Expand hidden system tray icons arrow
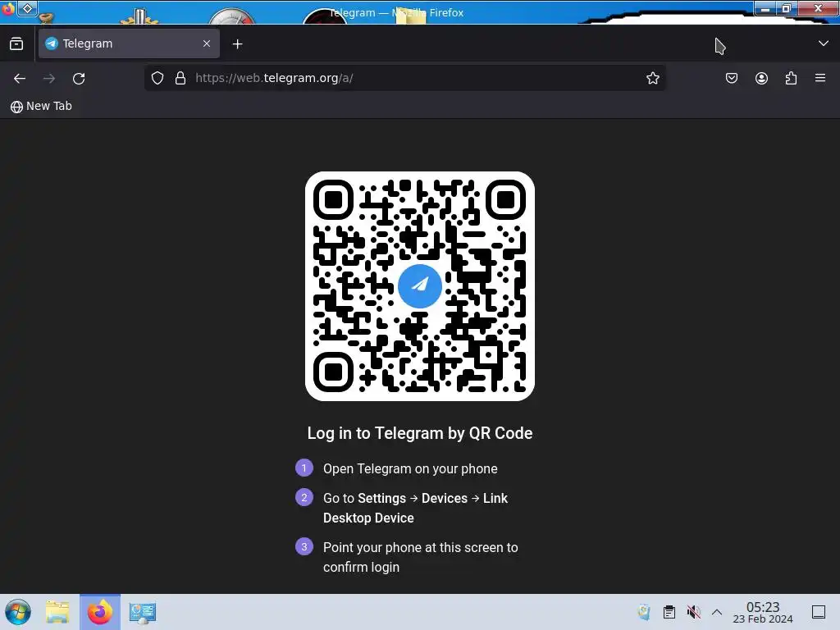The width and height of the screenshot is (840, 630). tap(717, 612)
